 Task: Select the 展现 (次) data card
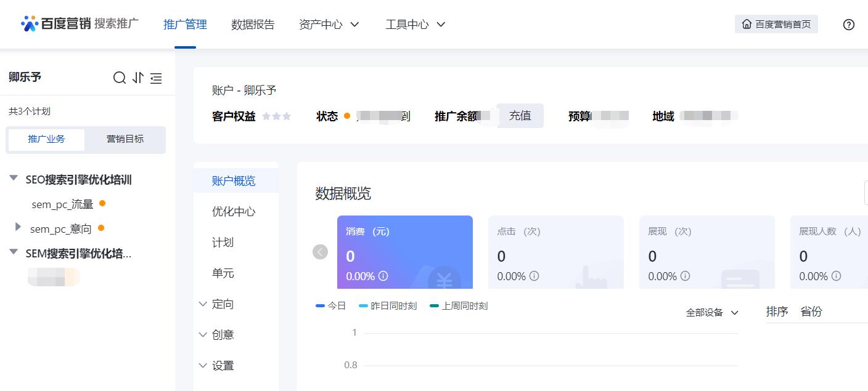click(x=707, y=252)
